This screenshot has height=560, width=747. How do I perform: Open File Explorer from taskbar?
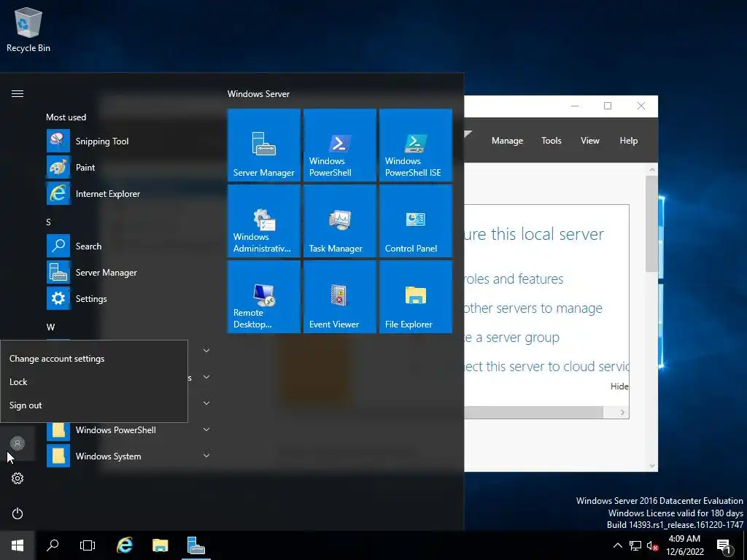coord(160,545)
